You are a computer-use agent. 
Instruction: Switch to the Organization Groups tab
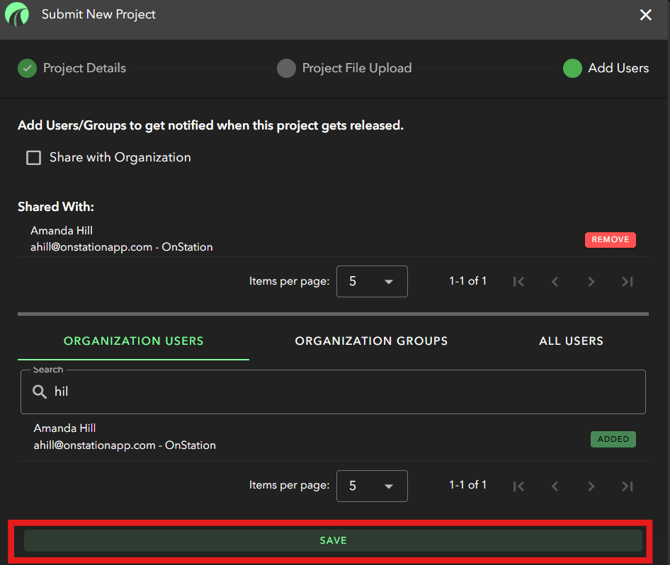371,341
